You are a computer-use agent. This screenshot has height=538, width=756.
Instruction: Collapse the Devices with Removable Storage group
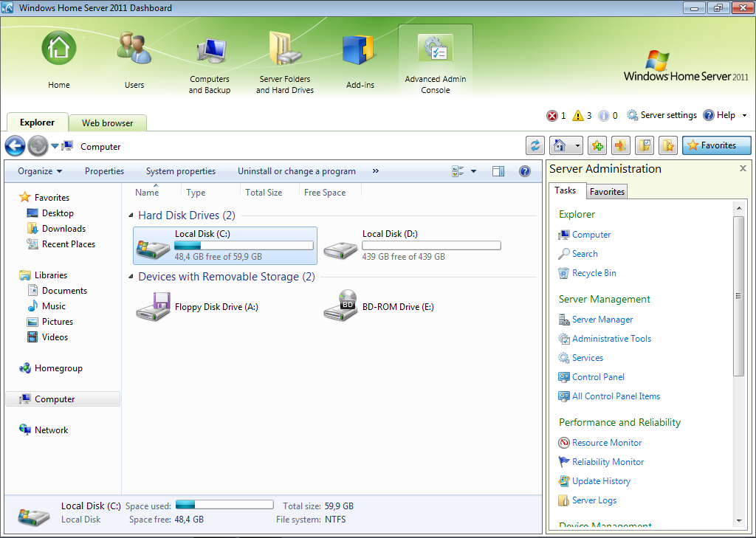pos(131,277)
